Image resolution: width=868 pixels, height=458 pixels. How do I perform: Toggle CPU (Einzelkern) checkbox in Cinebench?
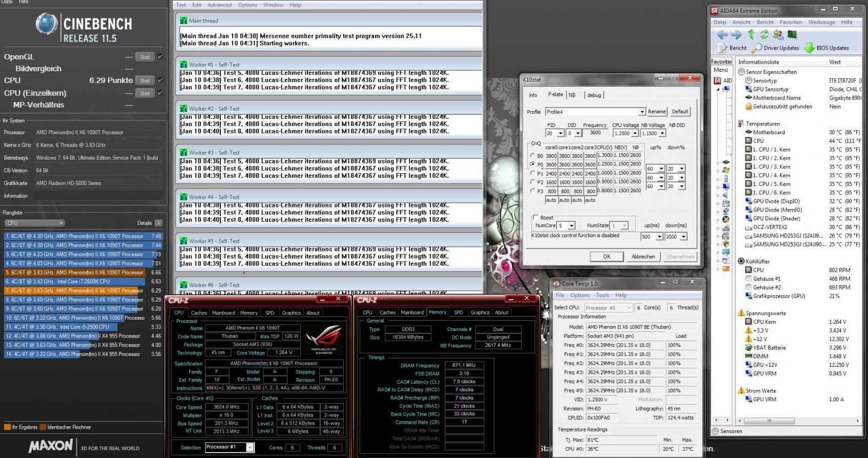[160, 93]
